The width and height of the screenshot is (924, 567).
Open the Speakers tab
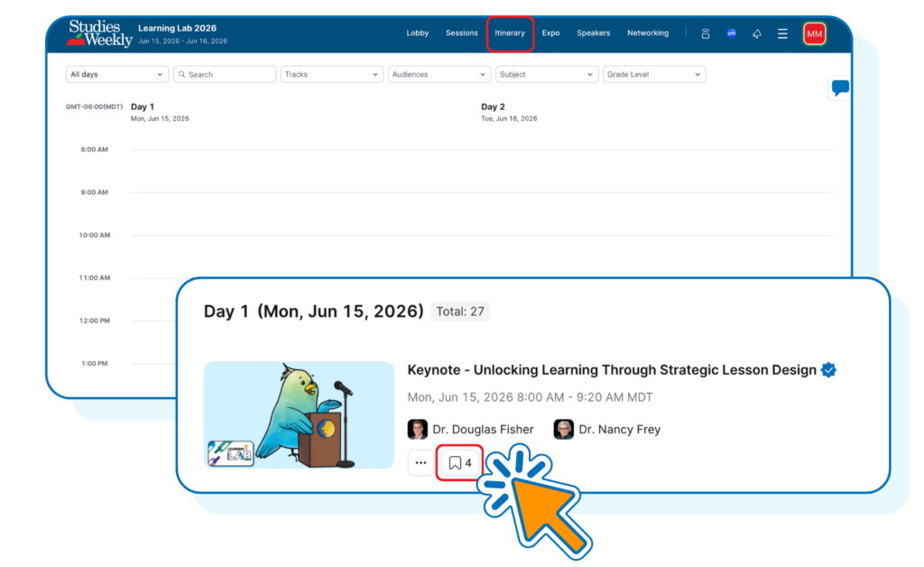tap(593, 33)
